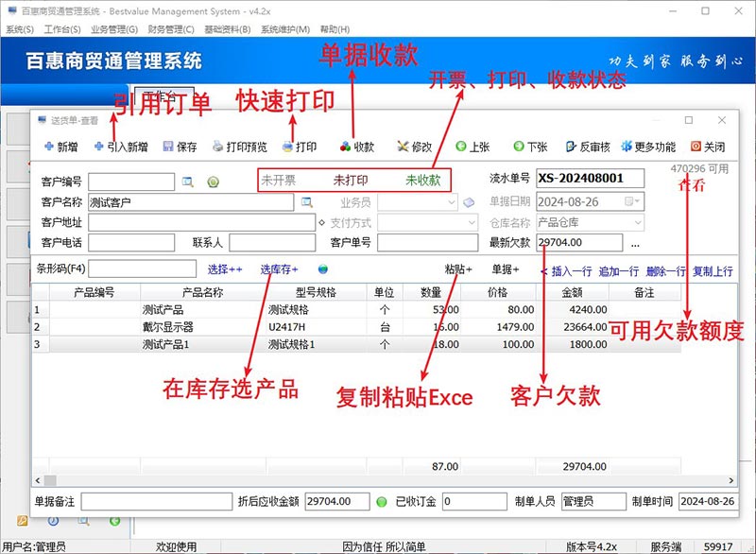Open the 基础资料(B) menu
756x554 pixels.
227,29
